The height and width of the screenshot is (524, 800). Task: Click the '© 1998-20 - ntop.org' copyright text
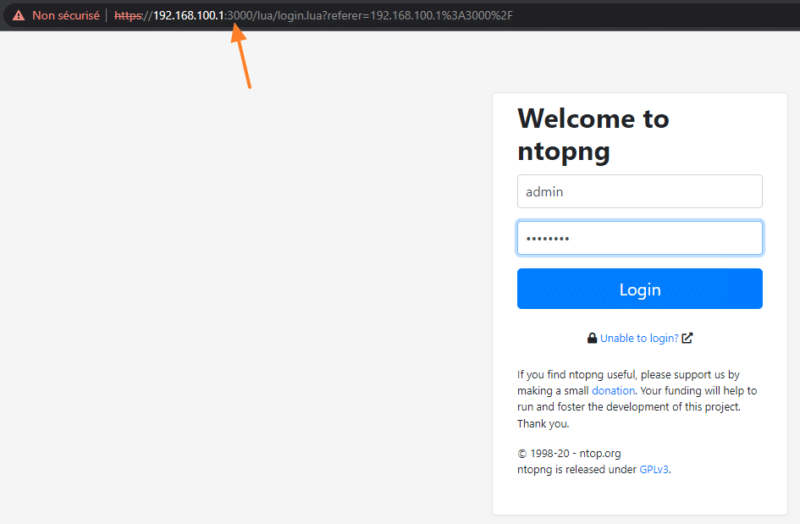[569, 453]
